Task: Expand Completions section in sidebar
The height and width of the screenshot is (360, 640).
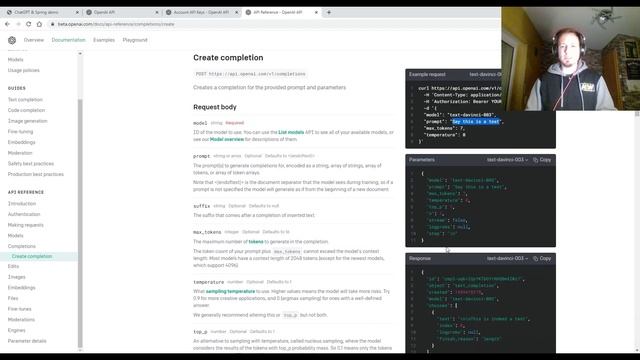Action: point(22,246)
